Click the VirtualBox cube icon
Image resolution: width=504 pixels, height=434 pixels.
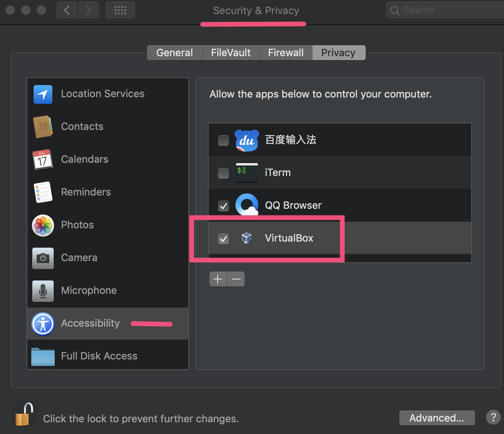(247, 238)
